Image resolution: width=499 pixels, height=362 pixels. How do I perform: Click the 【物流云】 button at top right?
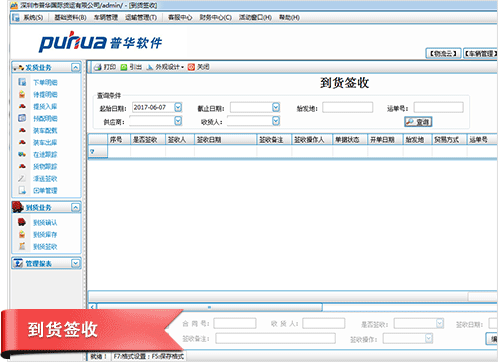click(443, 53)
